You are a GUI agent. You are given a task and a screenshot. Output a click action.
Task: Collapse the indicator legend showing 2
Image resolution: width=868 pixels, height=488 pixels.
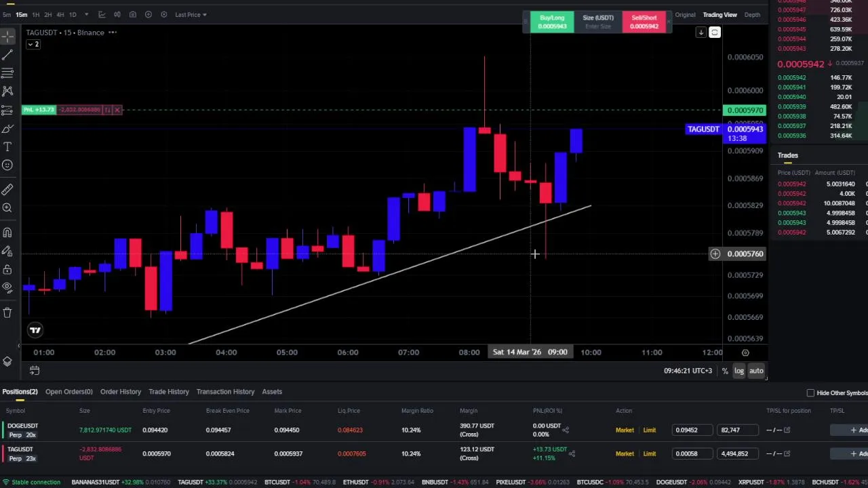[33, 44]
